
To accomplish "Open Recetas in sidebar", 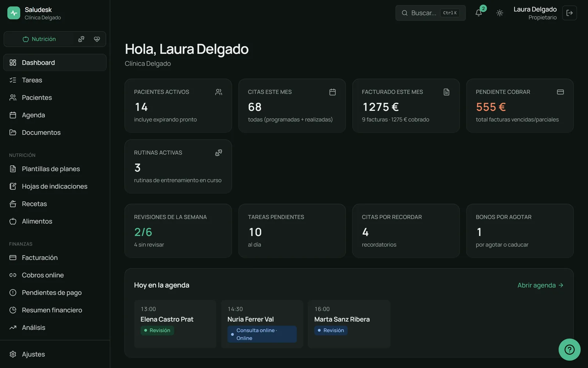I will [x=55, y=204].
